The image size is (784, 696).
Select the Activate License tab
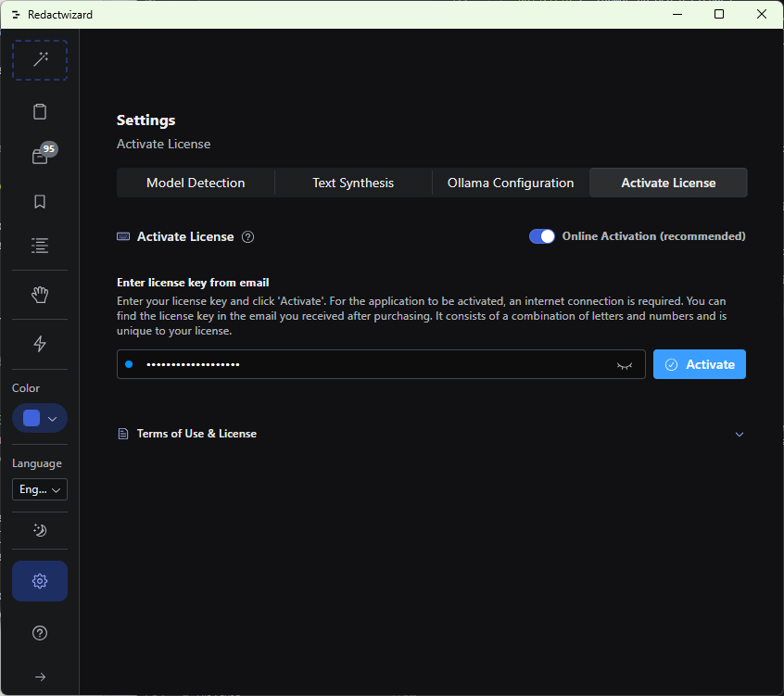coord(668,183)
